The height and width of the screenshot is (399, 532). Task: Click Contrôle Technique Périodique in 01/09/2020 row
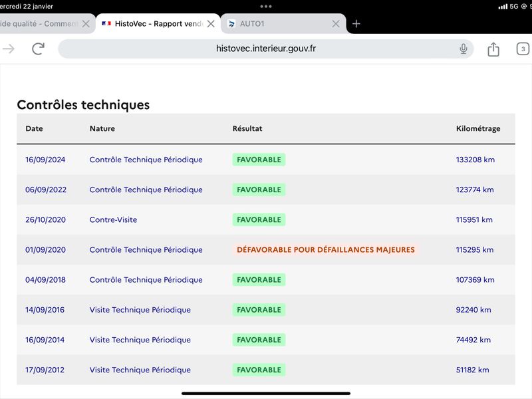coord(146,250)
